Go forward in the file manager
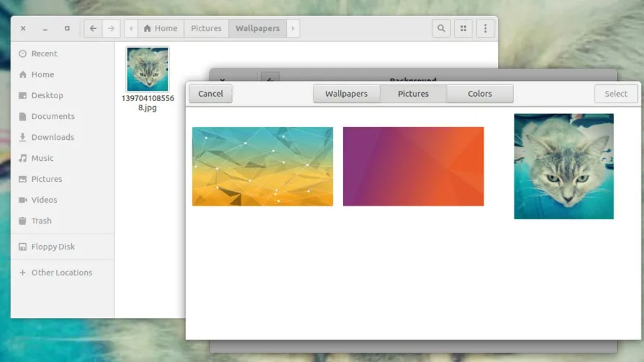This screenshot has height=362, width=644. (x=111, y=28)
